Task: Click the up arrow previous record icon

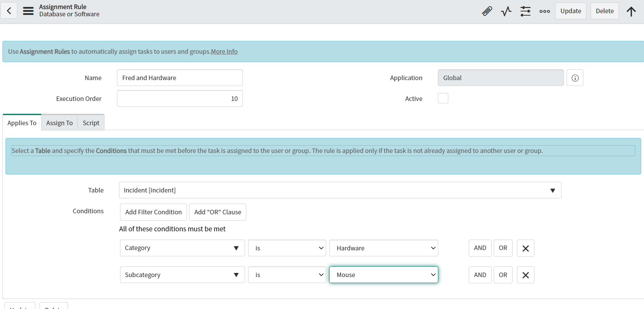Action: click(x=631, y=11)
